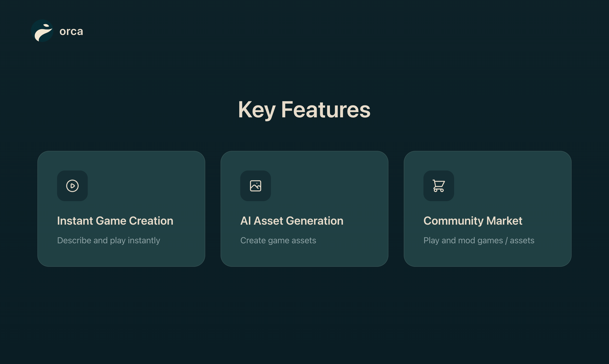Click the picture frame icon above AI Asset Generation
The image size is (609, 364).
click(x=256, y=186)
